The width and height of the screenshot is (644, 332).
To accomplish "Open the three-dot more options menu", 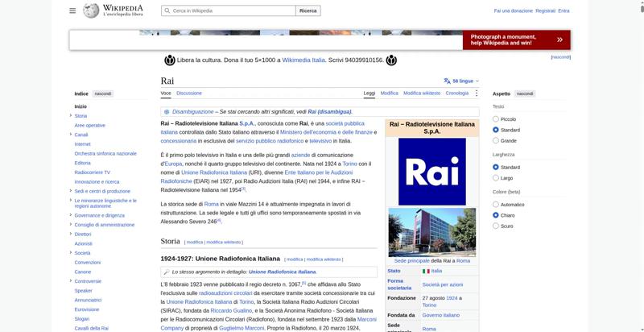I will point(477,93).
